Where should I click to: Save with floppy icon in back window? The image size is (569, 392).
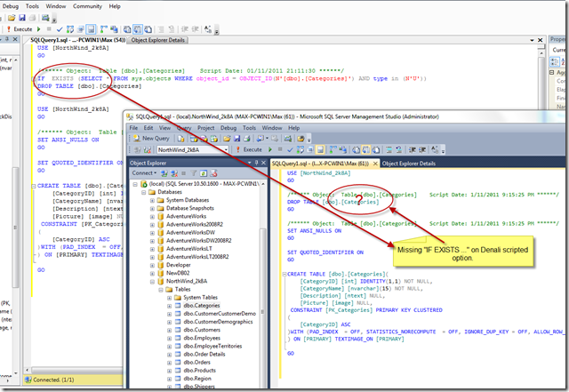point(21,18)
